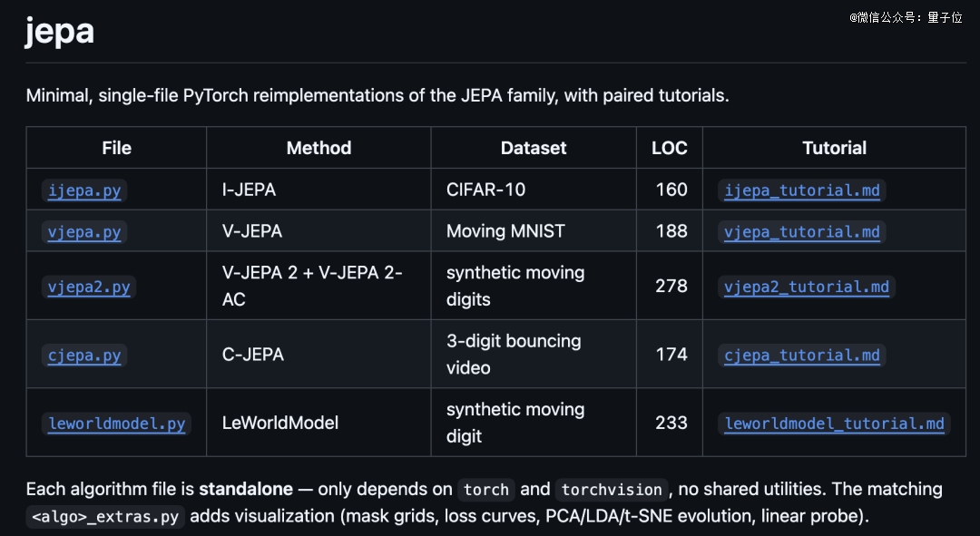980x536 pixels.
Task: Open the ijepa.py file link
Action: pyautogui.click(x=84, y=190)
